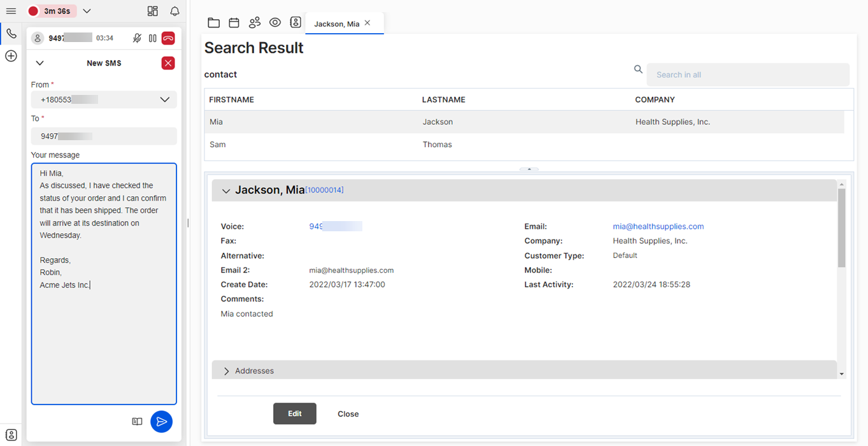Send the SMS with blue arrow button
Screen dimensions: 868x446
pyautogui.click(x=162, y=422)
